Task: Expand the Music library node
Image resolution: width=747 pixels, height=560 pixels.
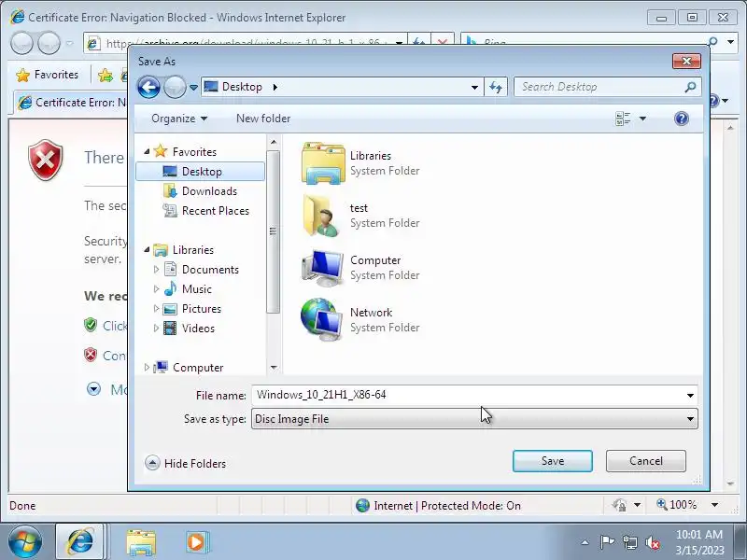Action: 156,289
